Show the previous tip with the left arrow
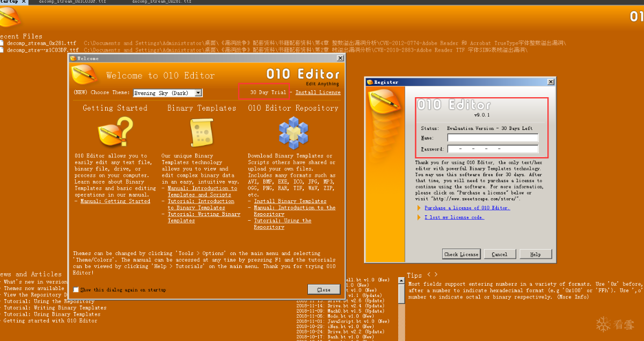 (x=428, y=275)
